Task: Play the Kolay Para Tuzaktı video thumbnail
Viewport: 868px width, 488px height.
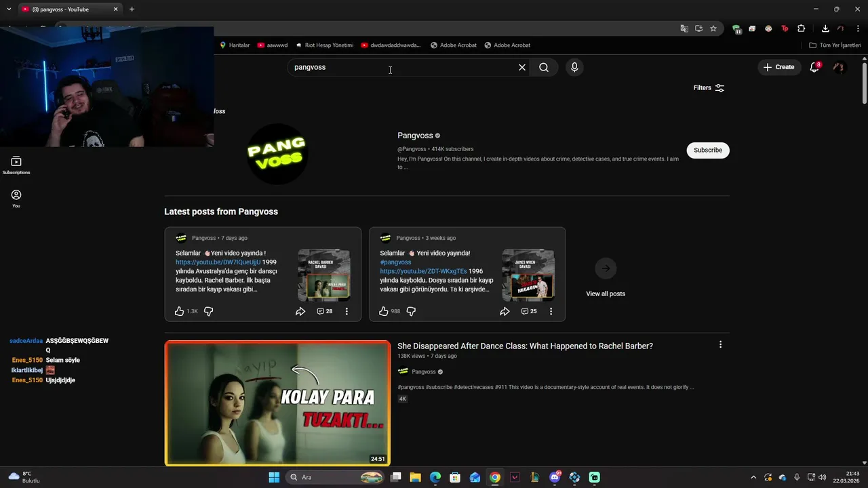Action: 277,403
